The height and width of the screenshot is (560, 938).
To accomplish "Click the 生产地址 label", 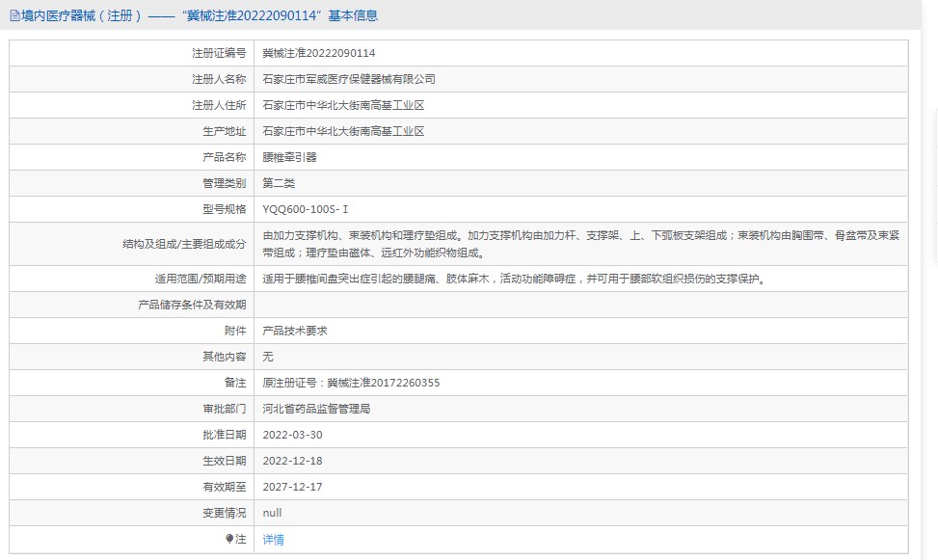I will (x=225, y=131).
